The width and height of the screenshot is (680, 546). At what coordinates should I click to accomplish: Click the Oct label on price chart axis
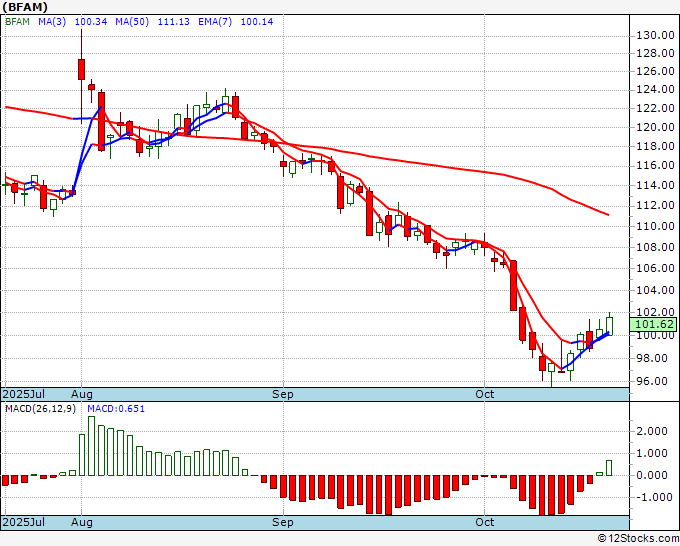tap(484, 394)
